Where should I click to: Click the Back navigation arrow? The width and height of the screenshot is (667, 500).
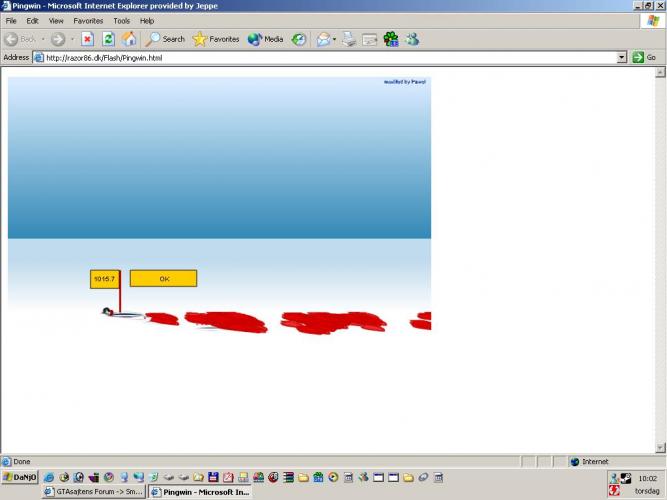coord(12,39)
